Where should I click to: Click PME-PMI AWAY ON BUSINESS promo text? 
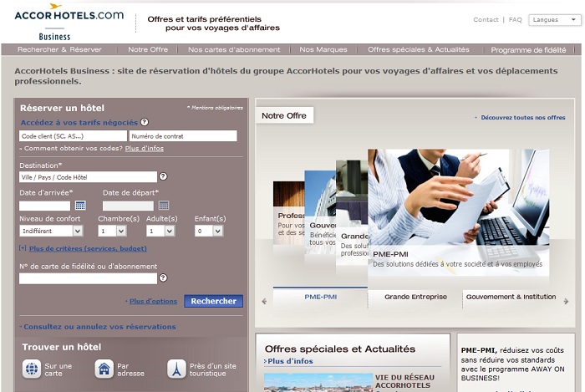click(512, 364)
